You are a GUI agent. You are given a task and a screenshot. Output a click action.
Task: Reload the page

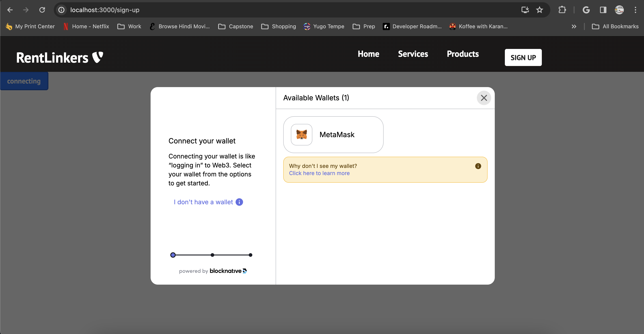coord(42,10)
